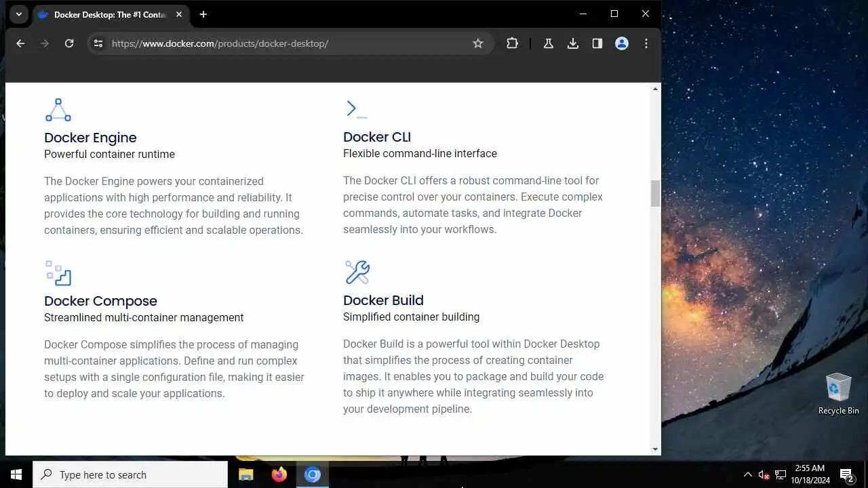Go forward with the browser forward arrow
The width and height of the screenshot is (868, 488).
(x=45, y=43)
